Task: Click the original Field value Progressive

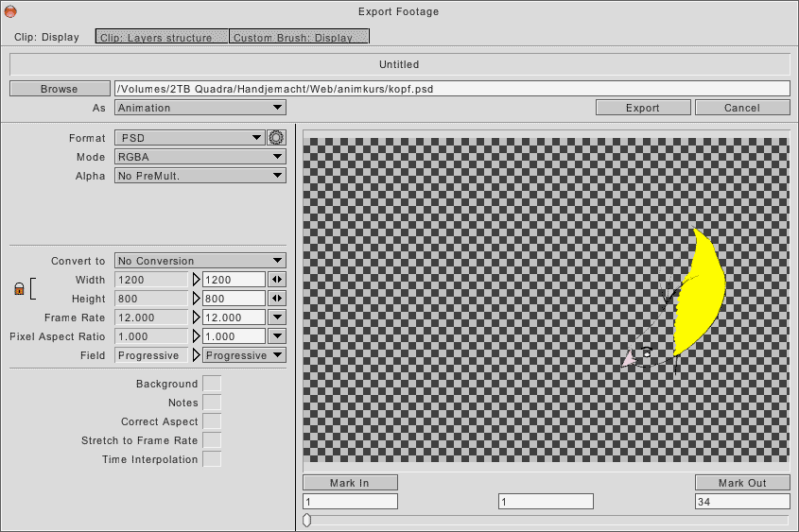Action: pos(151,355)
